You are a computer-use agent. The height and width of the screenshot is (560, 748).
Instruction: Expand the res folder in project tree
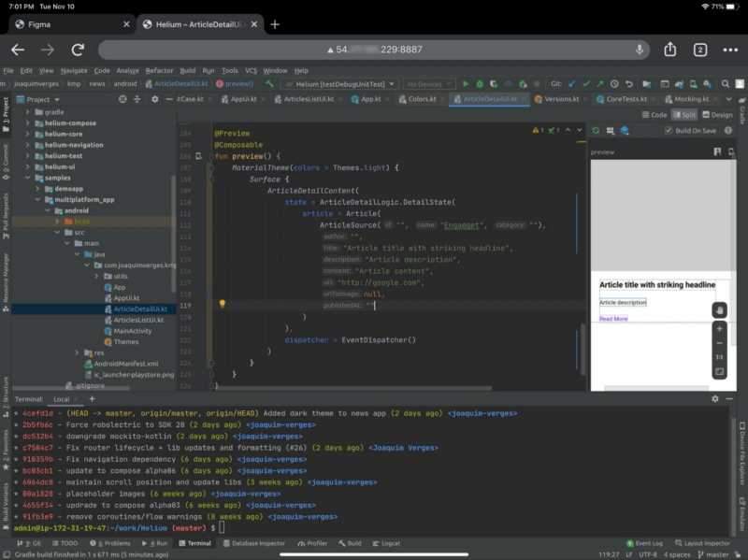pyautogui.click(x=77, y=352)
